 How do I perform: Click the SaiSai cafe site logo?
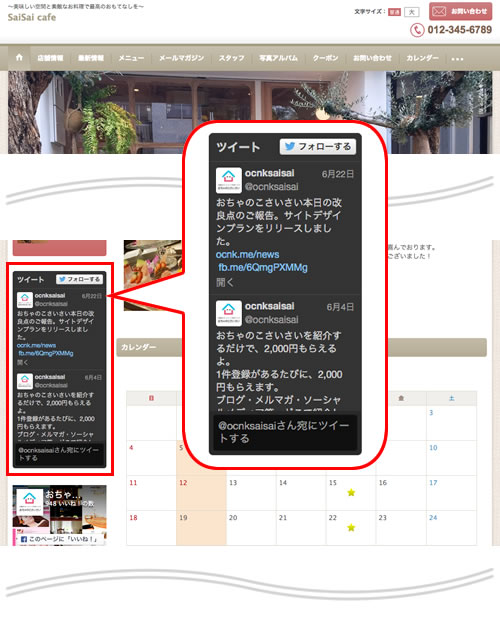[x=32, y=17]
